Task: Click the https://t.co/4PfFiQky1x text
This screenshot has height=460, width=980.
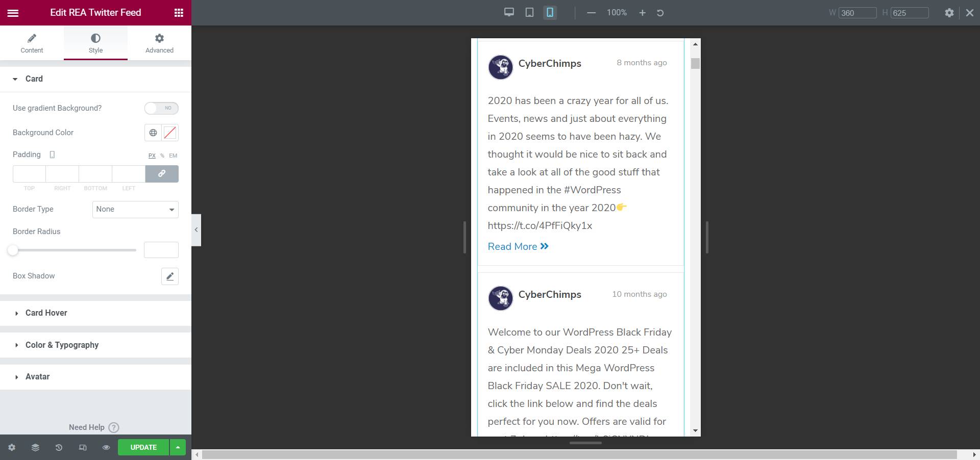Action: pos(540,225)
